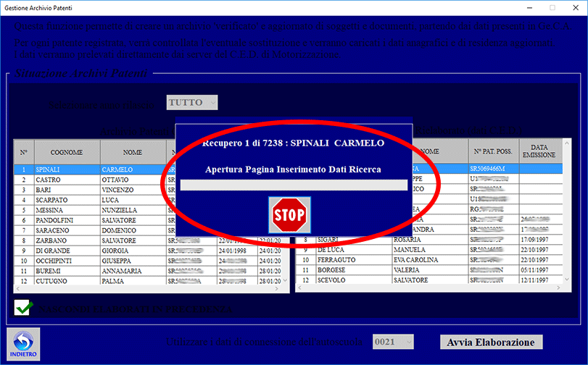Click the 24/01/1998 date in DI GRANDE row

238,251
